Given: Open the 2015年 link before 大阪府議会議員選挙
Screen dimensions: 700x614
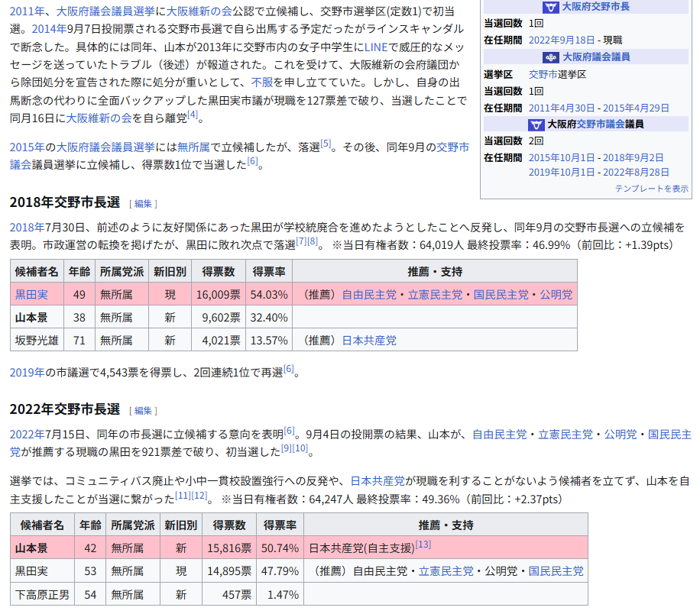Looking at the screenshot, I should tap(27, 147).
